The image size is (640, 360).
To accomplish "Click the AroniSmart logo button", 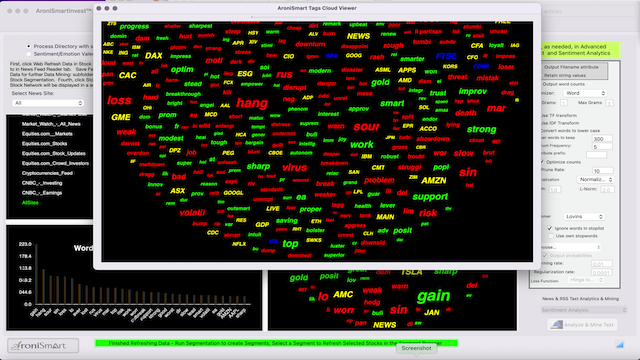I will (x=43, y=345).
